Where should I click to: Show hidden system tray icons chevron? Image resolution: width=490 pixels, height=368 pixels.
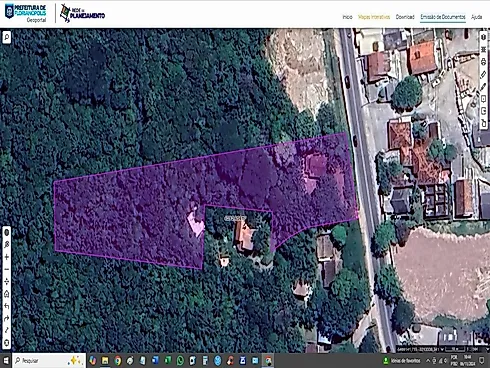428,361
